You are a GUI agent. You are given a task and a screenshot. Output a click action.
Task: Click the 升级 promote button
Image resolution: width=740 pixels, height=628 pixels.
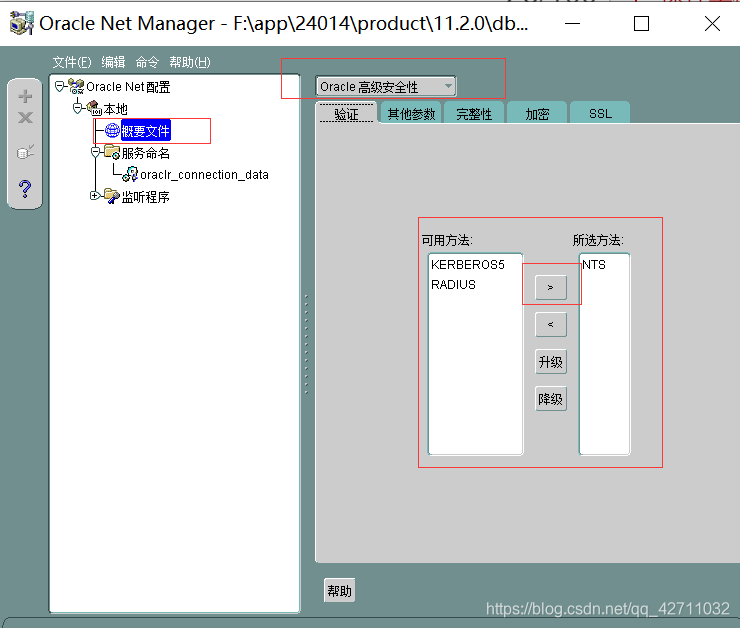pos(551,362)
